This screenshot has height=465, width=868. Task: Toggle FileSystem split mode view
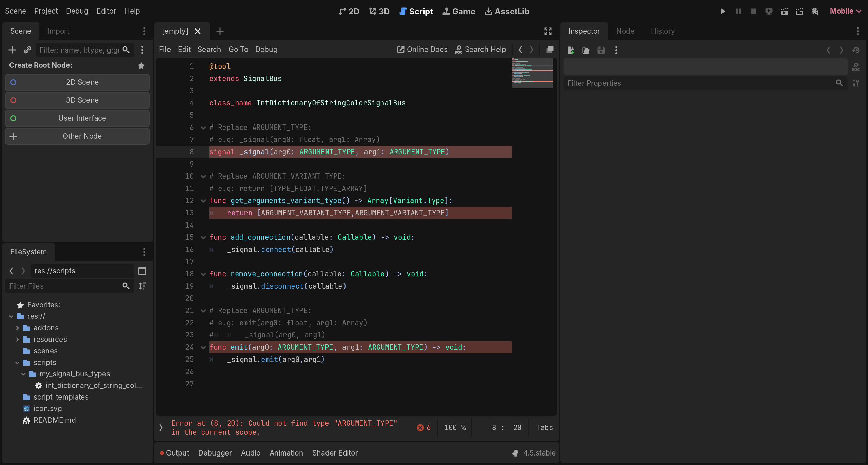pos(142,271)
